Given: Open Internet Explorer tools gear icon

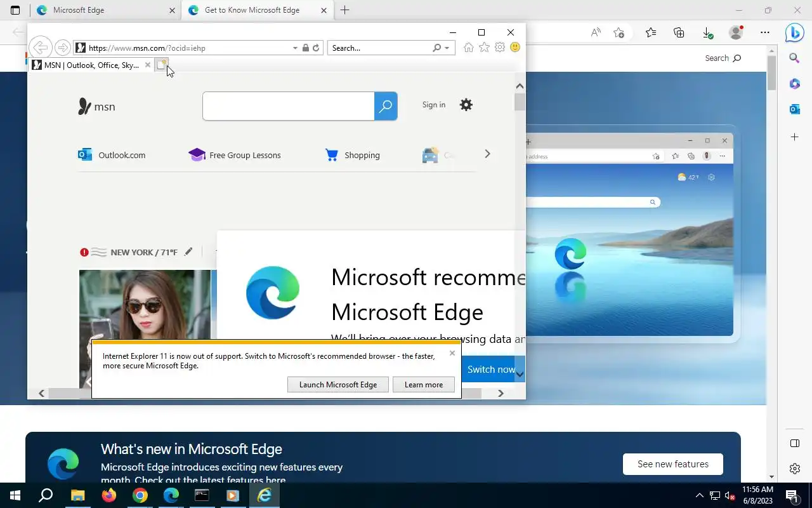Looking at the screenshot, I should (x=500, y=48).
